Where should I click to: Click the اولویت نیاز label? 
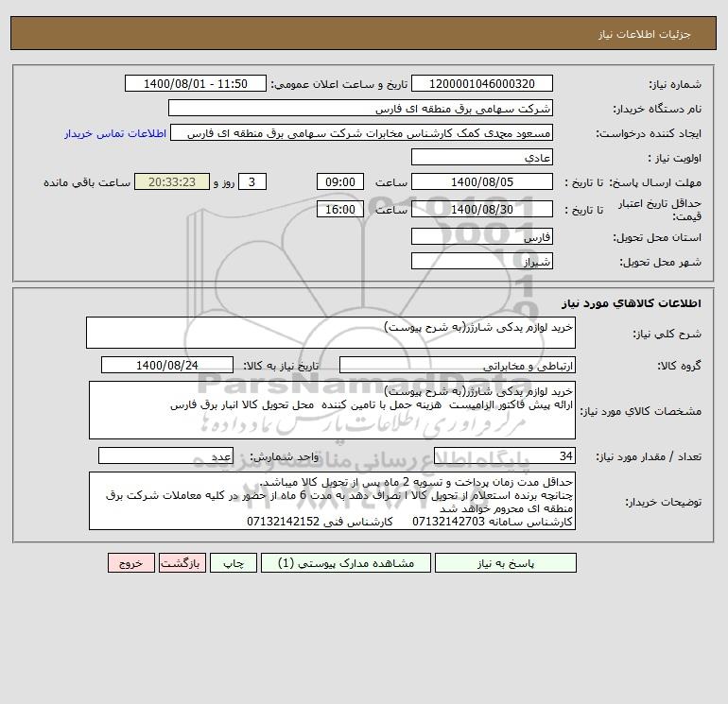click(675, 158)
